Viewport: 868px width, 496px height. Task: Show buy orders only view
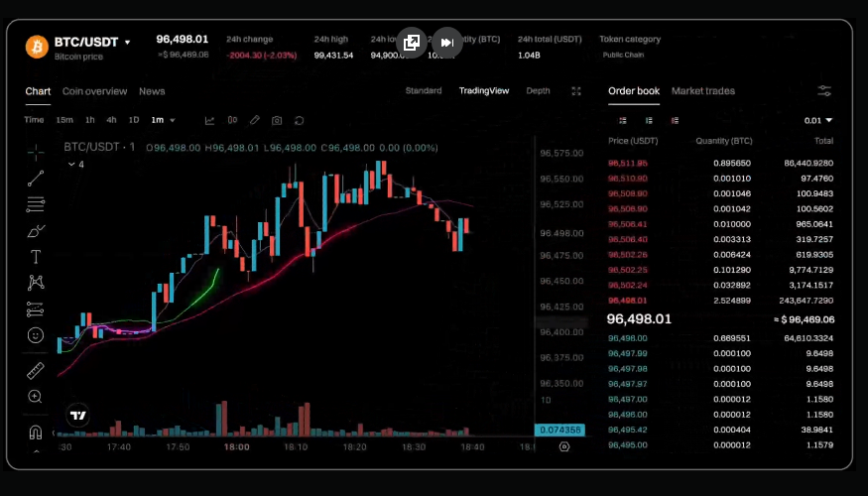649,120
